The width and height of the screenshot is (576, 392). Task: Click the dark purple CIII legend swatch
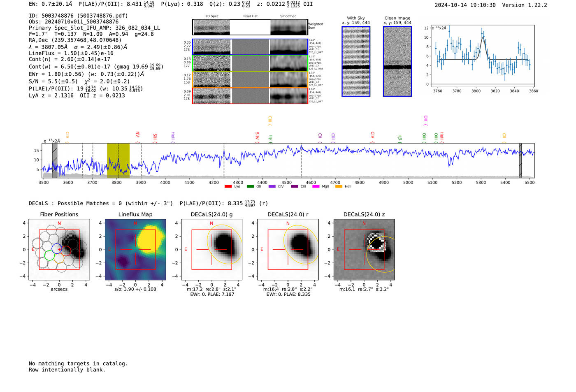pyautogui.click(x=295, y=186)
